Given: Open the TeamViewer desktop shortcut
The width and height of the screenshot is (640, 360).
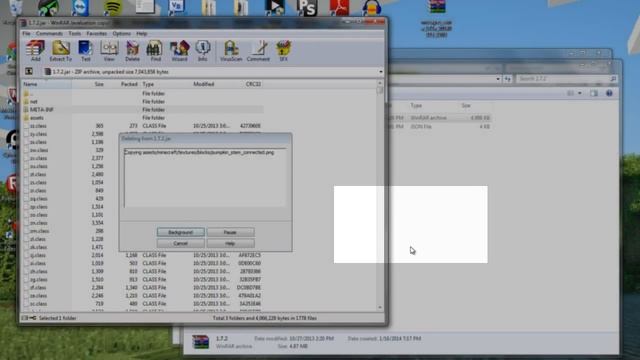Looking at the screenshot, I should coord(80,7).
